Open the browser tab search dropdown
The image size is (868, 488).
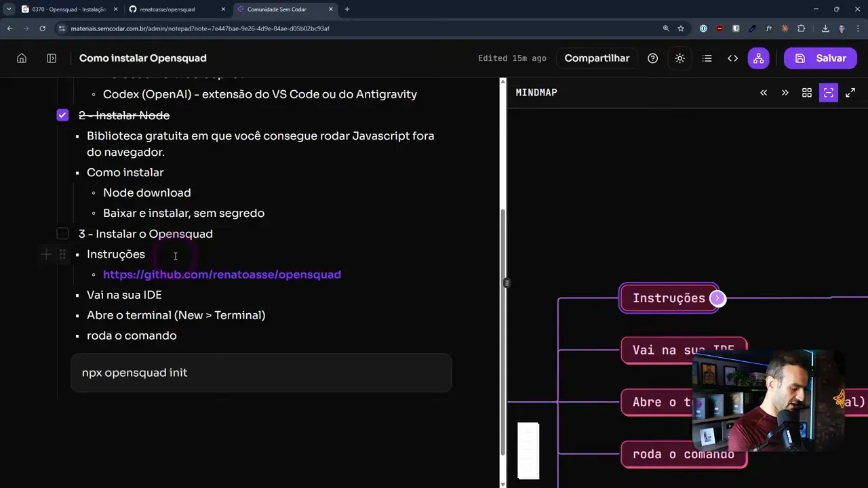tap(9, 9)
